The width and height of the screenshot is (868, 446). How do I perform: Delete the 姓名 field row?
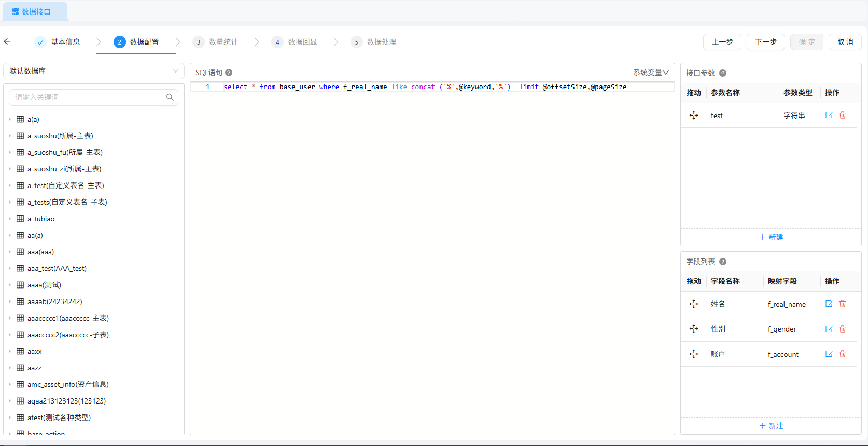click(x=843, y=304)
